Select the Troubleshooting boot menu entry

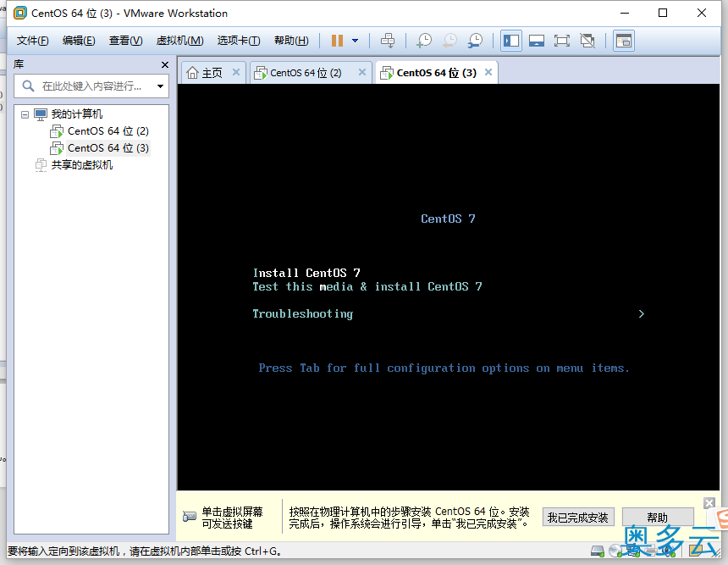[x=303, y=314]
